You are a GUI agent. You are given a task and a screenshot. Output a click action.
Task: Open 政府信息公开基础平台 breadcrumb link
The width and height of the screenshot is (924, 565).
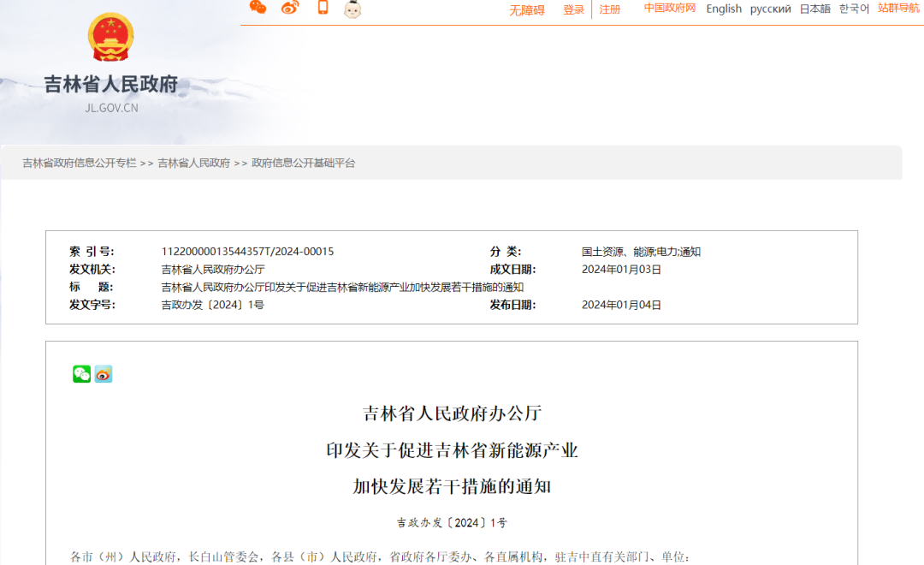coord(303,163)
